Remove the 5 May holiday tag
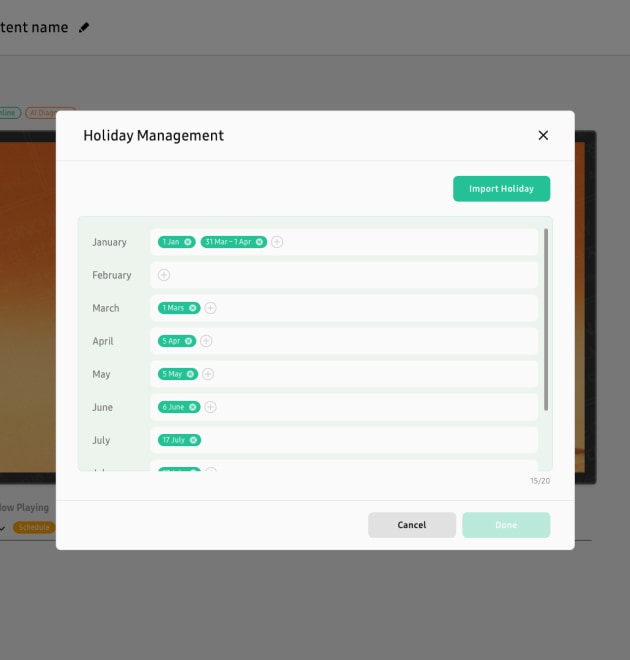Viewport: 630px width, 660px height. pyautogui.click(x=191, y=374)
